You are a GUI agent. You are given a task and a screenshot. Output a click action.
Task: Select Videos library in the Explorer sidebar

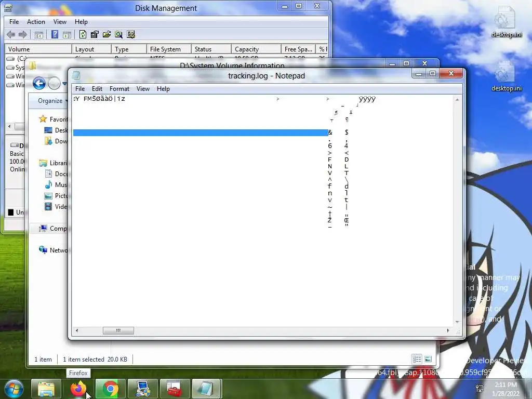pos(56,207)
